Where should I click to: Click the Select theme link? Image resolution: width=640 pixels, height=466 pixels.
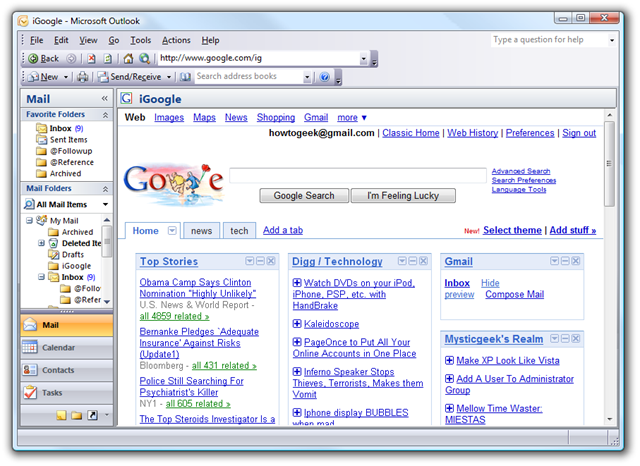click(512, 231)
